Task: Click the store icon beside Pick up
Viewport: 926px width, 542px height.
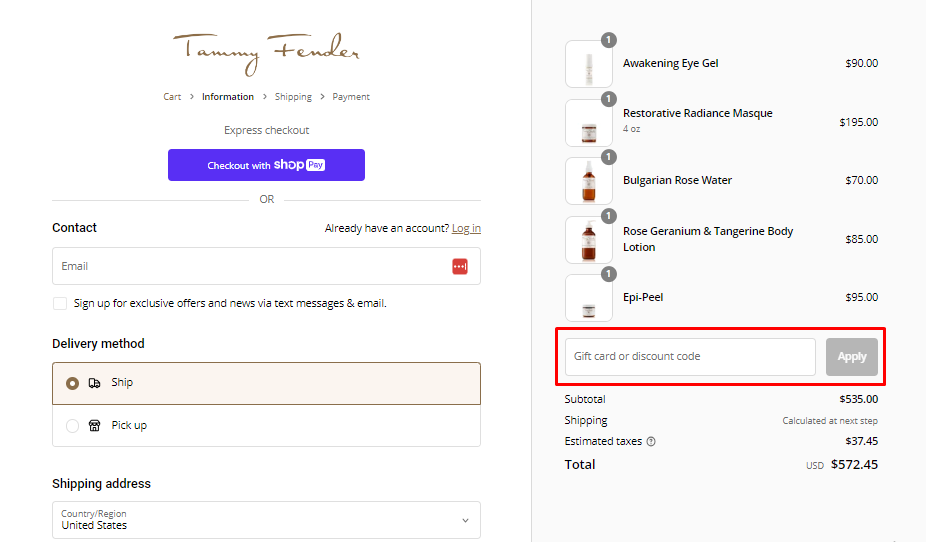Action: click(x=94, y=426)
